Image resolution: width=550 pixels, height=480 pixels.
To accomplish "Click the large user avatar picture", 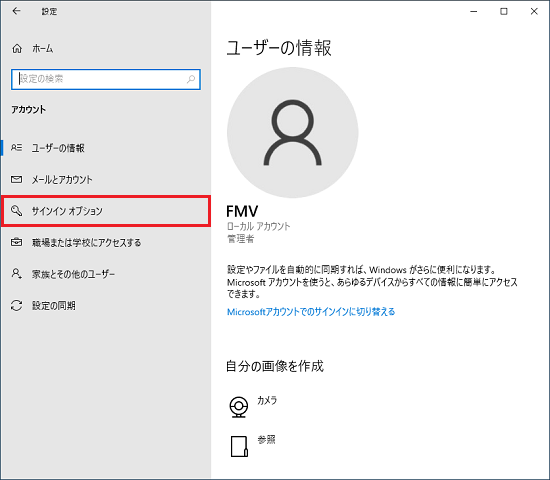I will (293, 133).
